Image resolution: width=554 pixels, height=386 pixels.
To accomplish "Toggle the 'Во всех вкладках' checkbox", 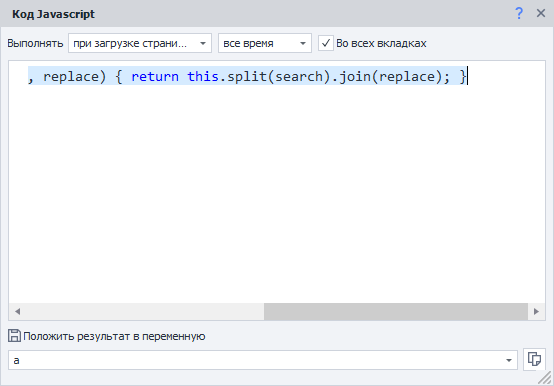I will click(x=325, y=43).
